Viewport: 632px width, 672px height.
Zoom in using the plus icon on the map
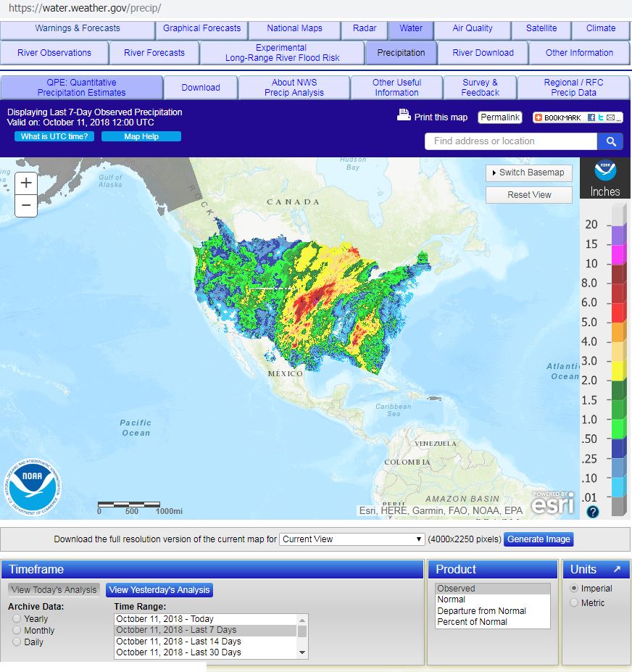[25, 183]
